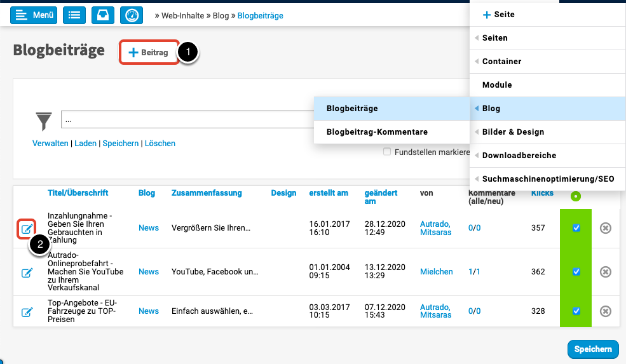Click the funnel filter icon
Image resolution: width=626 pixels, height=364 pixels.
pyautogui.click(x=43, y=121)
